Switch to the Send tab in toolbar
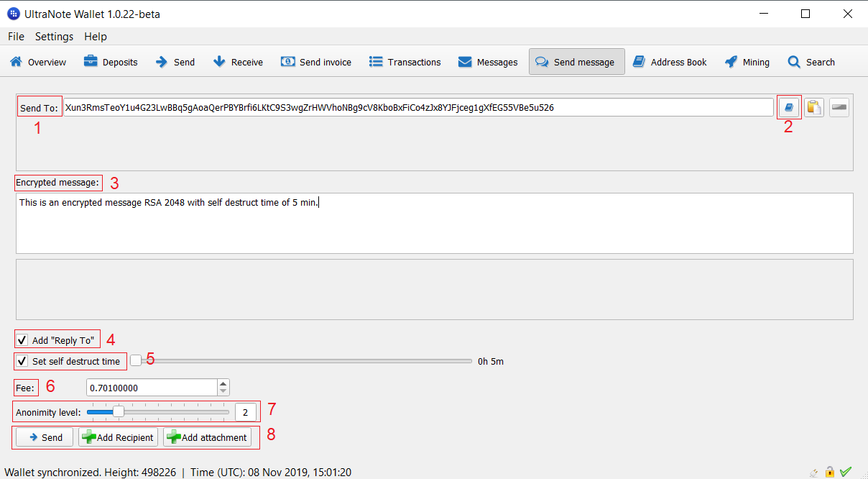This screenshot has height=479, width=868. 175,62
